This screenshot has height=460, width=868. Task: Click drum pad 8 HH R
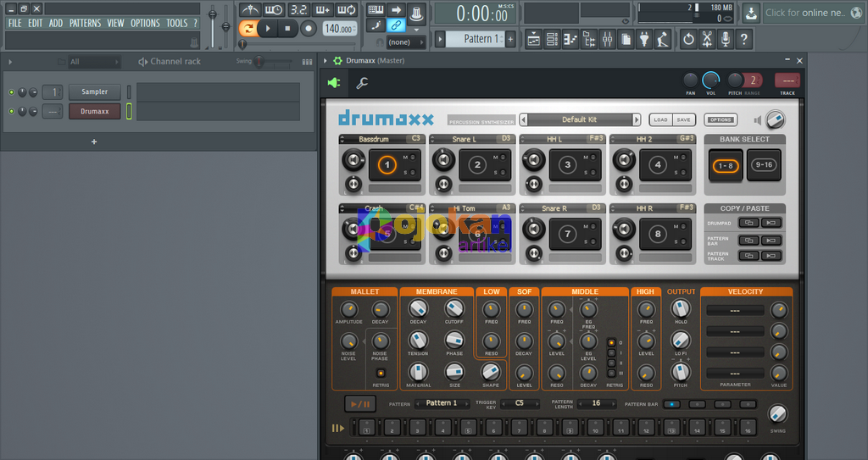point(658,234)
